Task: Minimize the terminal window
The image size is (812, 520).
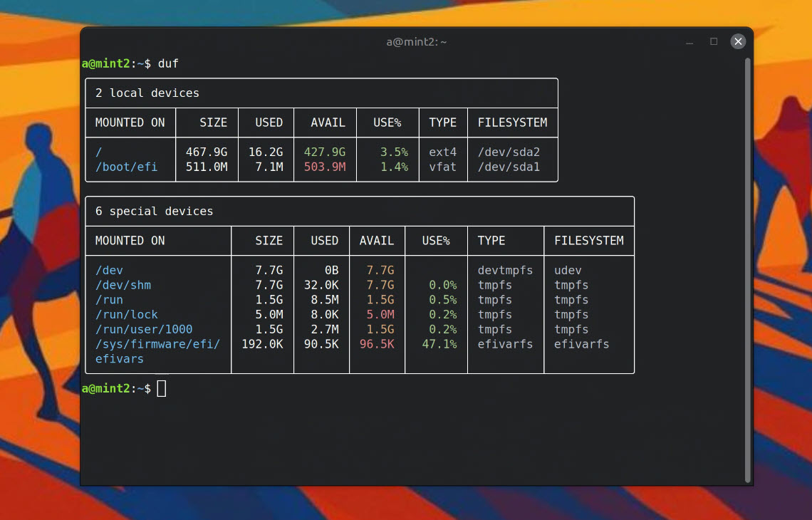Action: [689, 42]
